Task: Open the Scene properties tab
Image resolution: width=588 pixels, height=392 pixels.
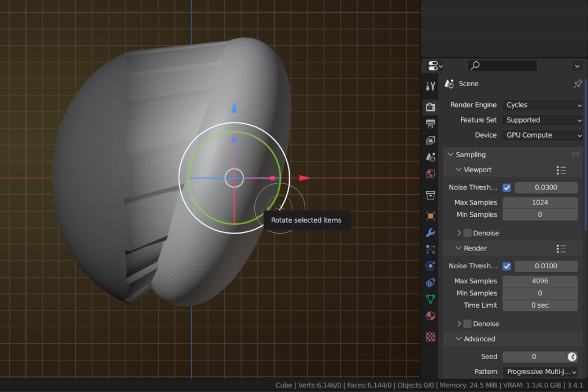Action: pos(431,157)
